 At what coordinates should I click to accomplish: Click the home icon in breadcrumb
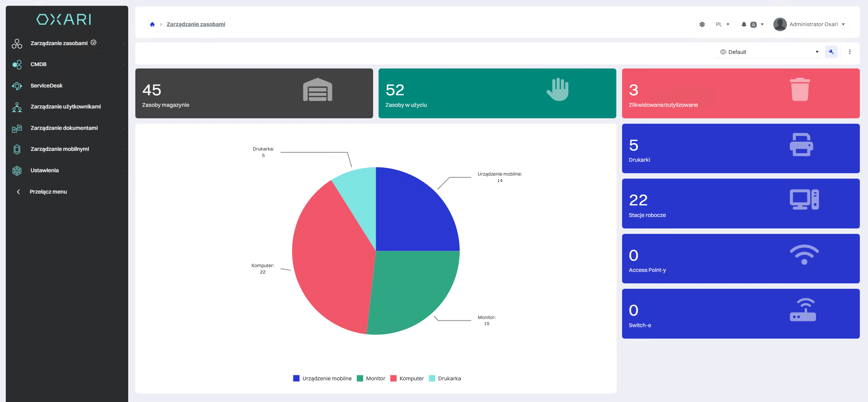(x=152, y=24)
